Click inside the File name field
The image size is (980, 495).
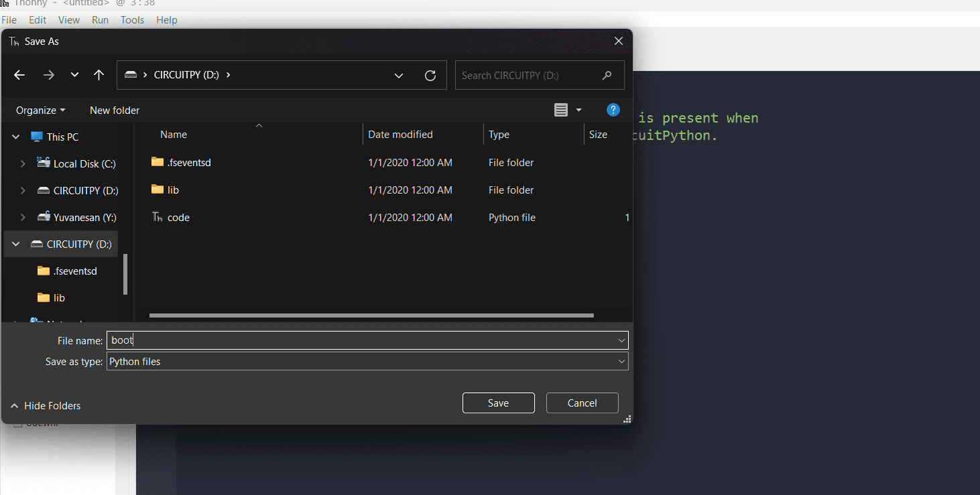[x=268, y=340]
